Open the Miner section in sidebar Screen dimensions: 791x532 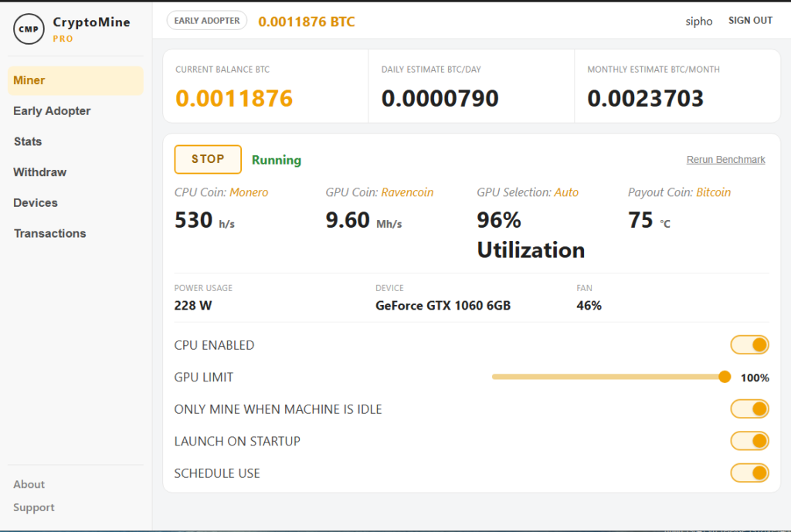click(29, 80)
